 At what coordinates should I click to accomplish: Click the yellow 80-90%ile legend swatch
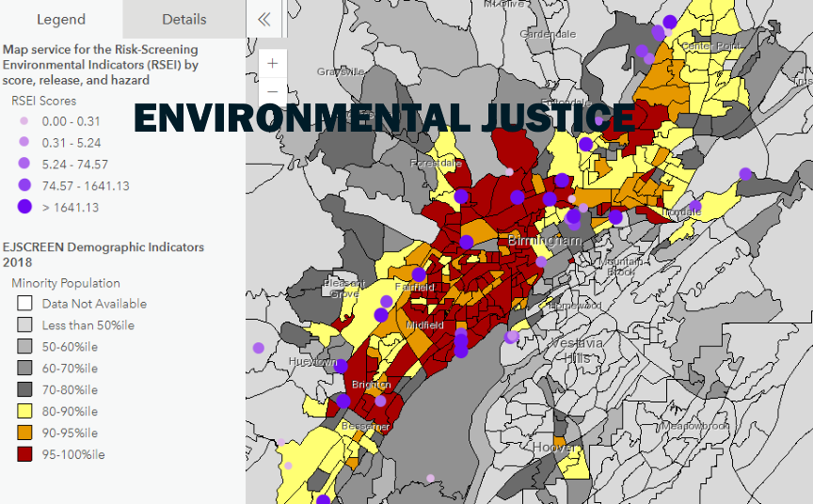click(24, 411)
